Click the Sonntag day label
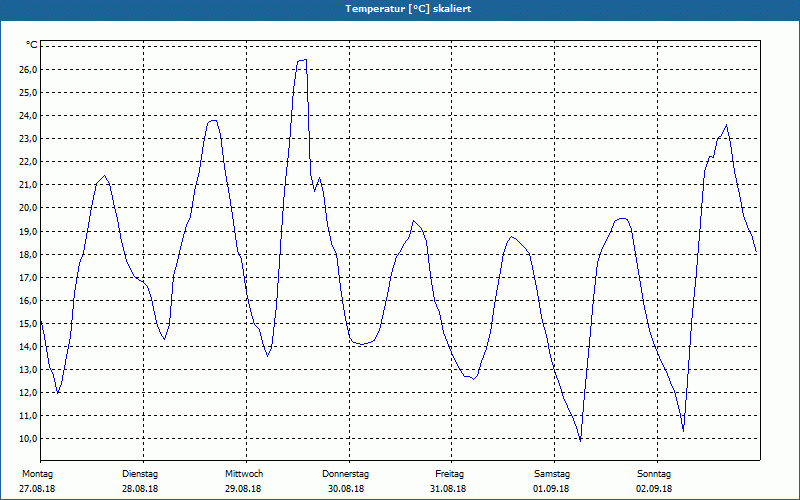Image resolution: width=800 pixels, height=500 pixels. click(654, 474)
